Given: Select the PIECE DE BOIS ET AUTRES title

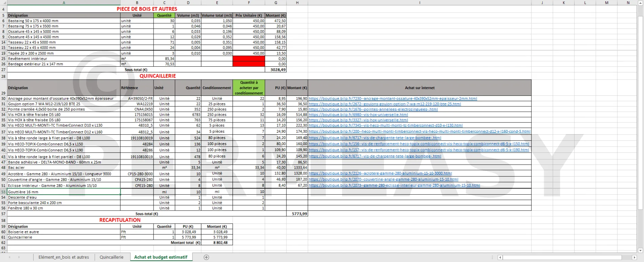Looking at the screenshot, I should tap(147, 9).
